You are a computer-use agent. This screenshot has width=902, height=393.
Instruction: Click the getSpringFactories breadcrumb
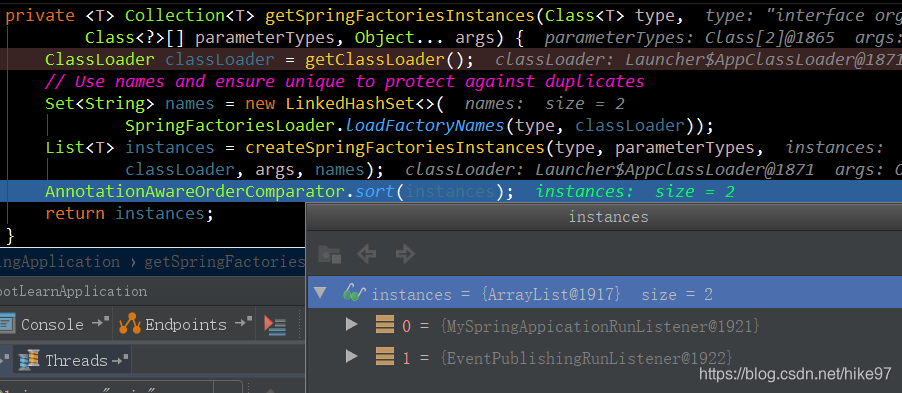click(224, 262)
